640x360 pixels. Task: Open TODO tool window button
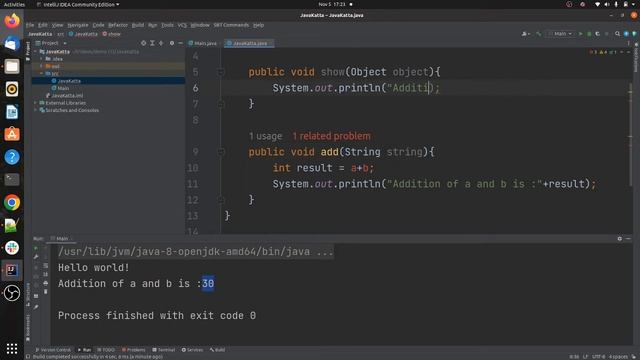[x=106, y=350]
